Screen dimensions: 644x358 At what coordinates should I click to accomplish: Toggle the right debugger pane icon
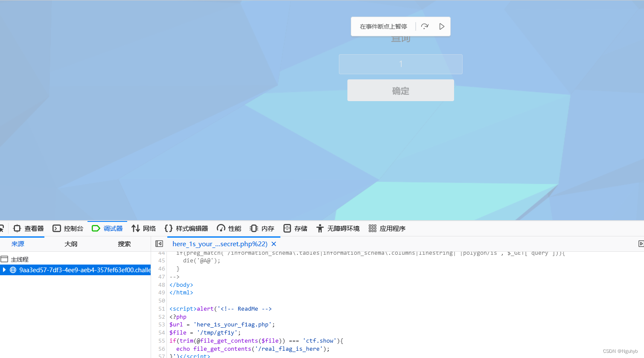click(641, 244)
